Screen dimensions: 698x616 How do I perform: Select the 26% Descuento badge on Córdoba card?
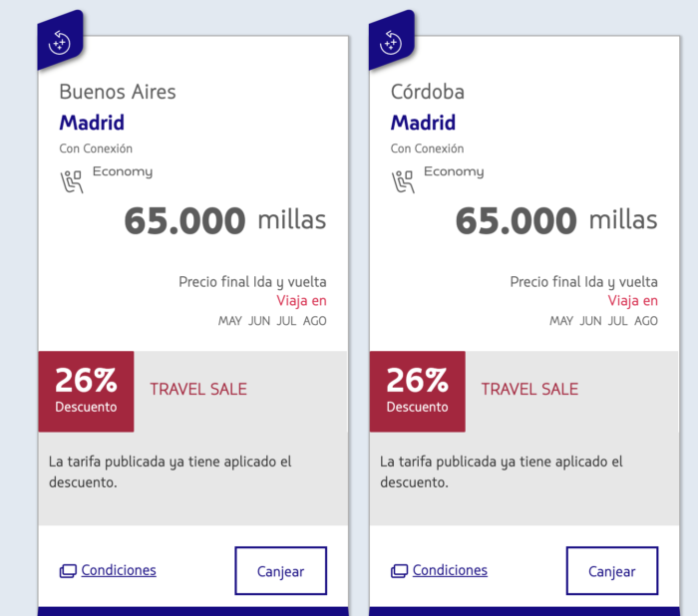click(418, 392)
